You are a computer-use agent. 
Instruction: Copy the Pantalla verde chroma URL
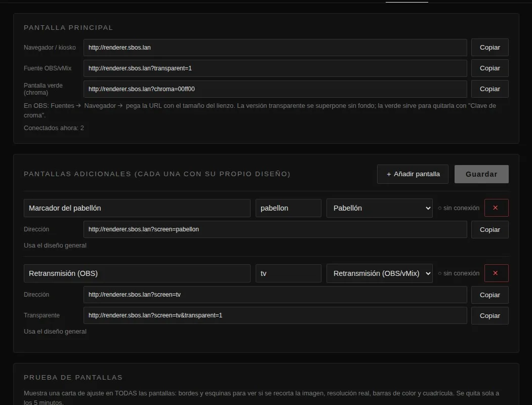pos(489,89)
